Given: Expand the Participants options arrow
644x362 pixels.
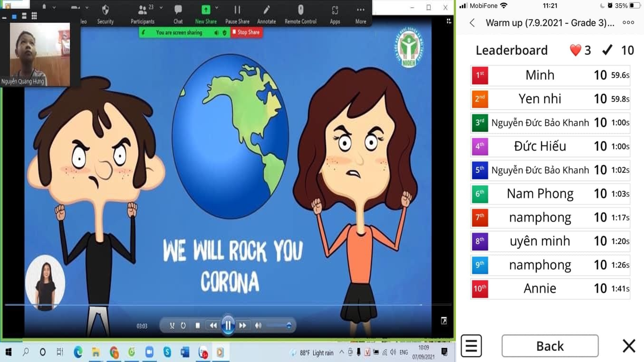Looking at the screenshot, I should [x=161, y=7].
